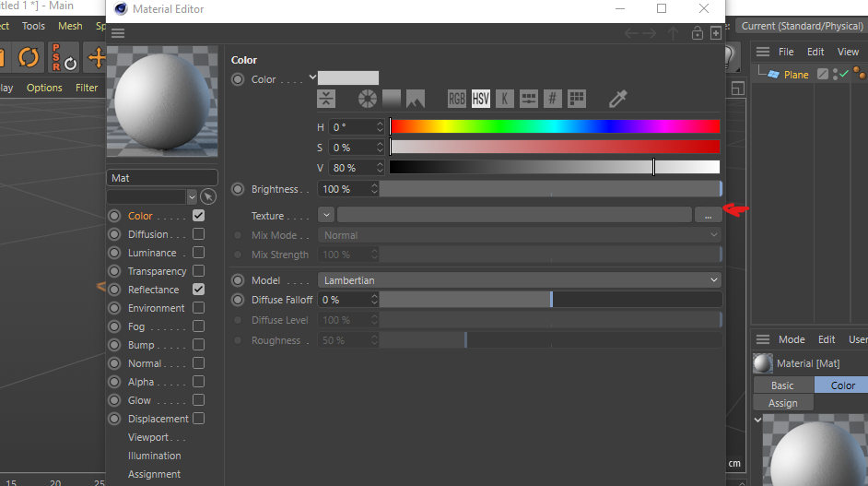Select the Move tool in main toolbar
This screenshot has height=486, width=868.
coord(98,57)
